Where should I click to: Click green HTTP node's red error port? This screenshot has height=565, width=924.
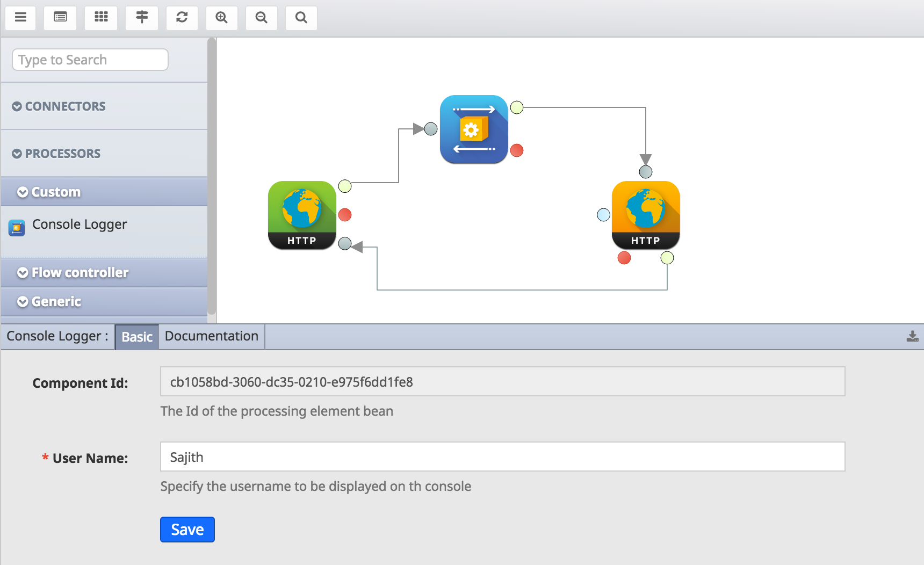(x=345, y=215)
